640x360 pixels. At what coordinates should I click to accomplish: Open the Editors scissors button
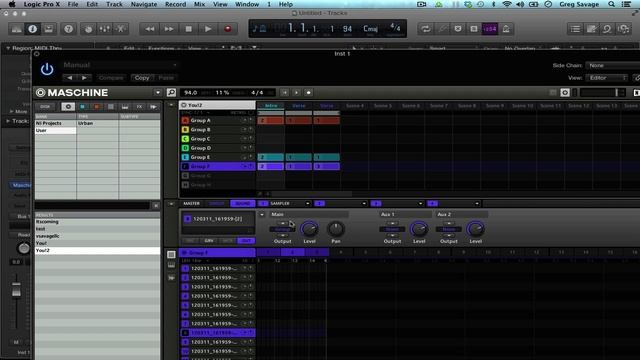121,29
